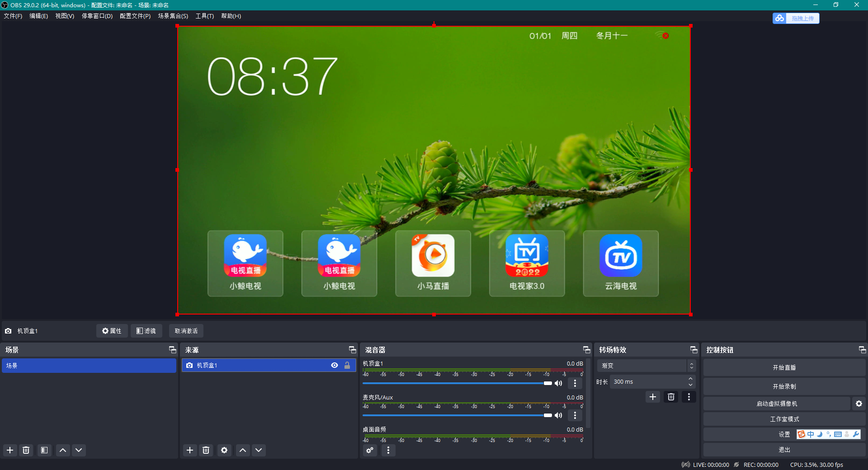Undock the 场景 panel
This screenshot has height=470, width=868.
(x=172, y=350)
